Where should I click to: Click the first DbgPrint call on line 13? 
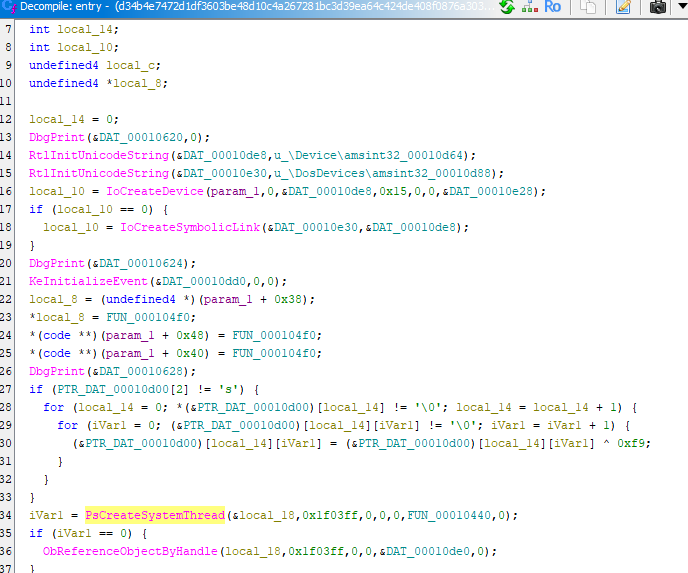tap(55, 137)
